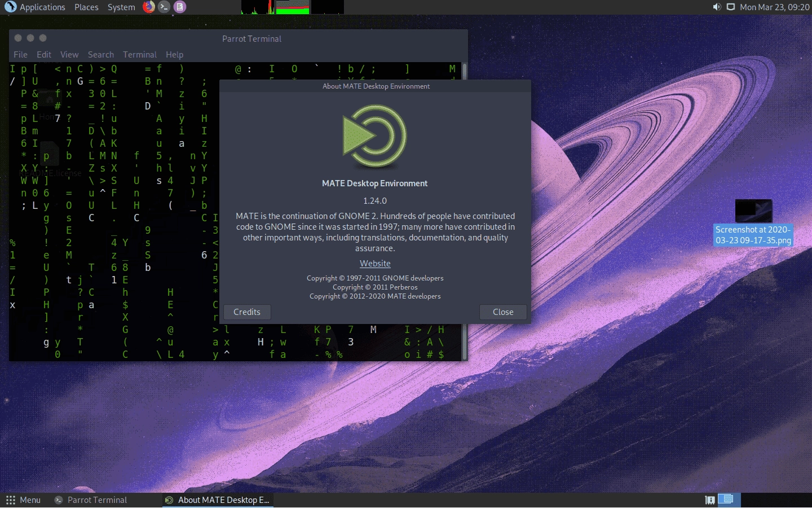Close the About MATE dialog with Close button
Screen dimensions: 812x508
tap(503, 312)
